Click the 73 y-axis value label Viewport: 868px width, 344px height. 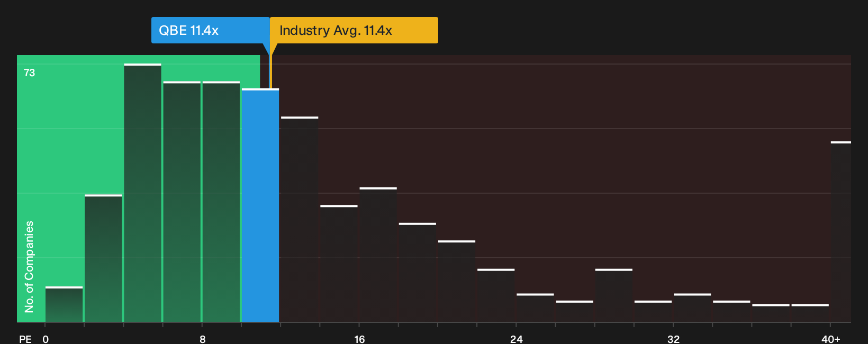coord(30,73)
